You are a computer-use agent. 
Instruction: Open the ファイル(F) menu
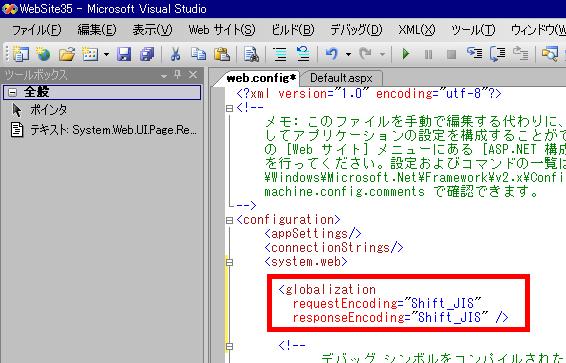point(37,30)
